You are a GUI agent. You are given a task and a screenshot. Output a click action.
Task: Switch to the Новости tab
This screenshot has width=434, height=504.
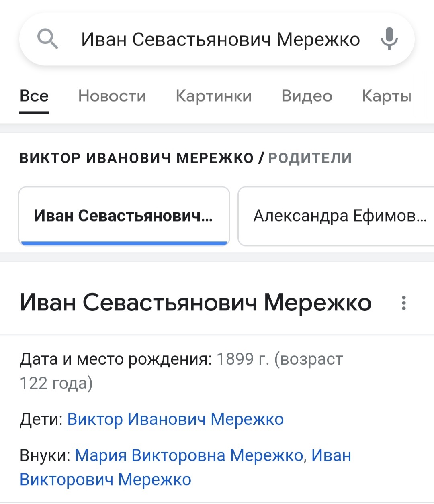pyautogui.click(x=112, y=96)
